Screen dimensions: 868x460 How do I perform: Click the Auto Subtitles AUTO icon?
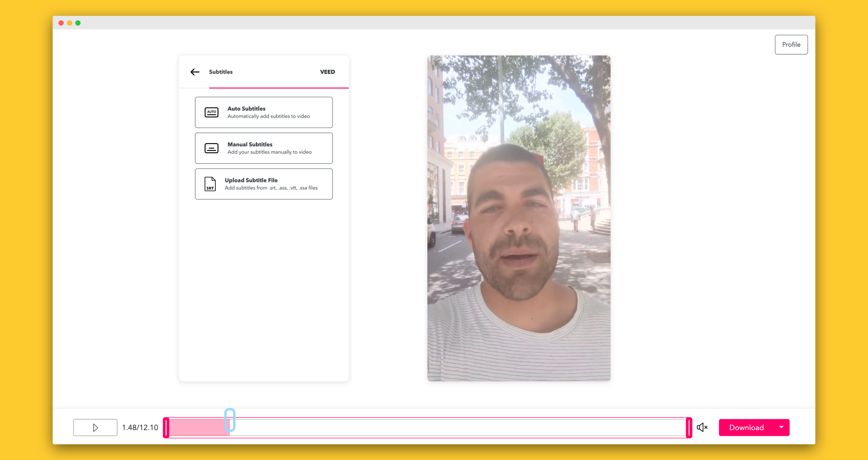pyautogui.click(x=211, y=112)
